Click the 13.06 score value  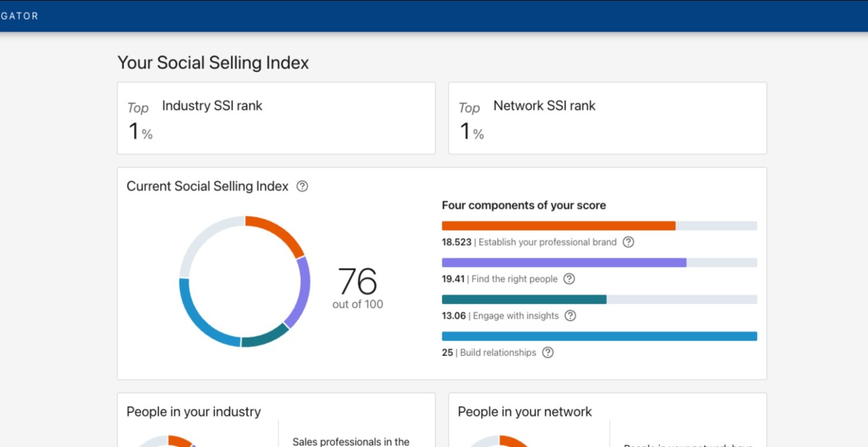454,316
